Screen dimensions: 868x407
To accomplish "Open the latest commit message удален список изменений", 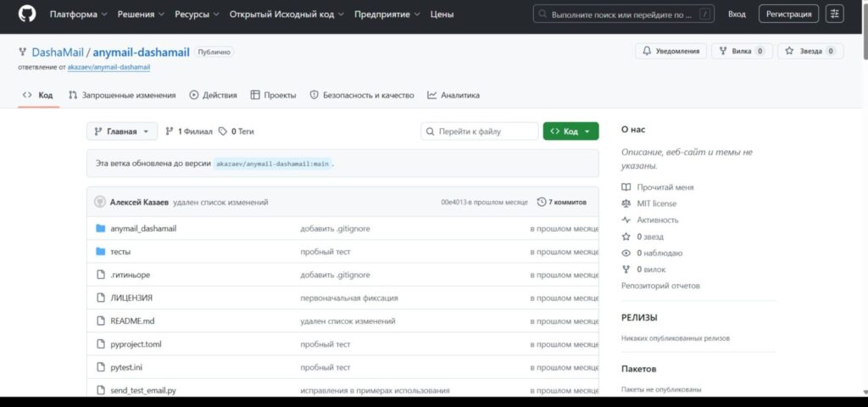I will [x=220, y=202].
